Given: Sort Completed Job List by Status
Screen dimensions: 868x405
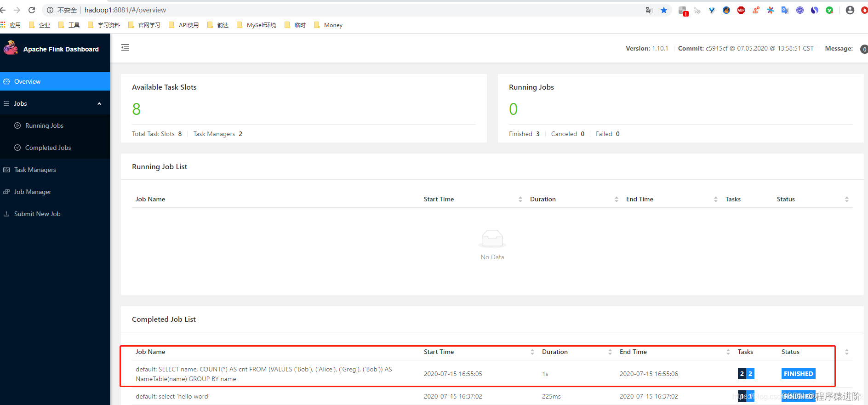Looking at the screenshot, I should click(846, 352).
